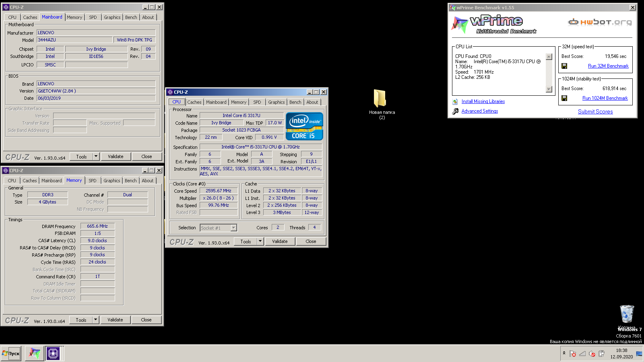The height and width of the screenshot is (362, 644).
Task: Switch to Bench tab in CPU window
Action: 295,102
